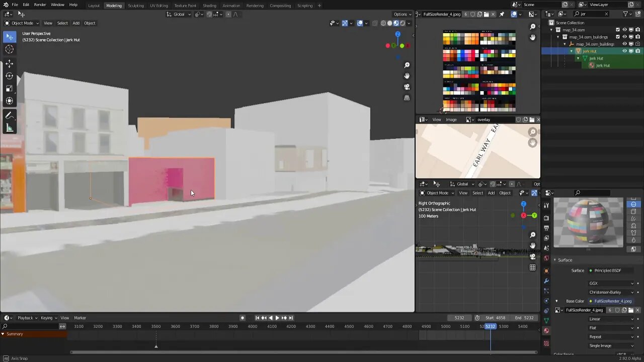Open the File menu

15,5
